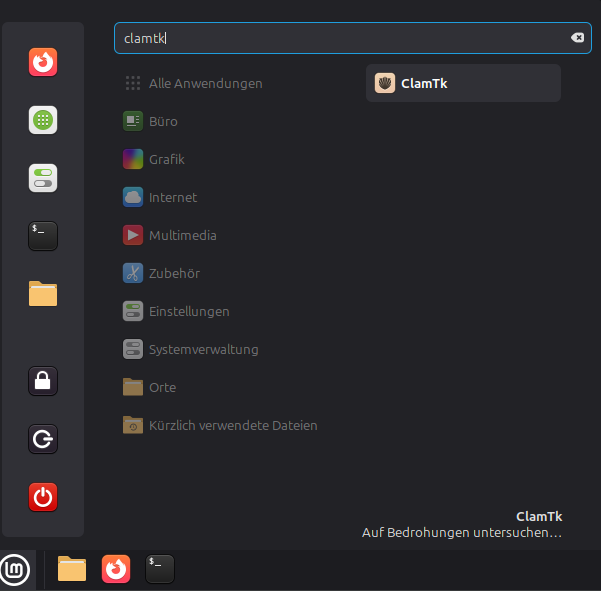Open the Systemverwaltung category
Image resolution: width=601 pixels, height=591 pixels.
(x=203, y=349)
